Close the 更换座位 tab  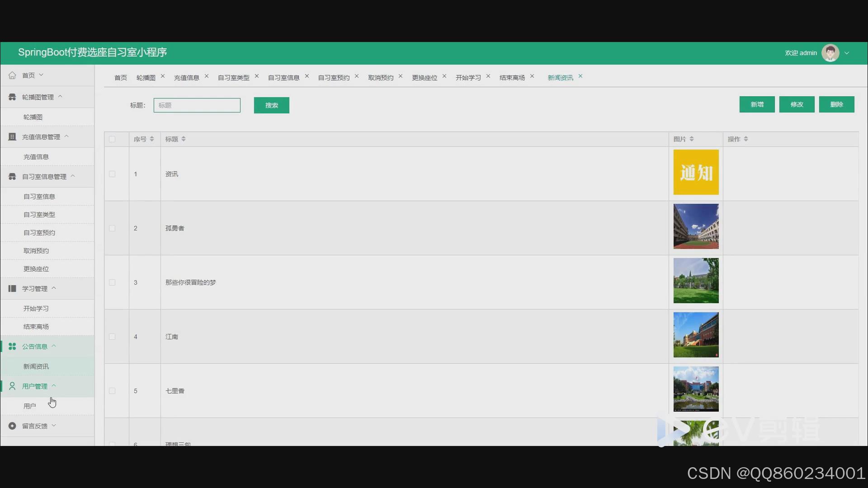(444, 76)
